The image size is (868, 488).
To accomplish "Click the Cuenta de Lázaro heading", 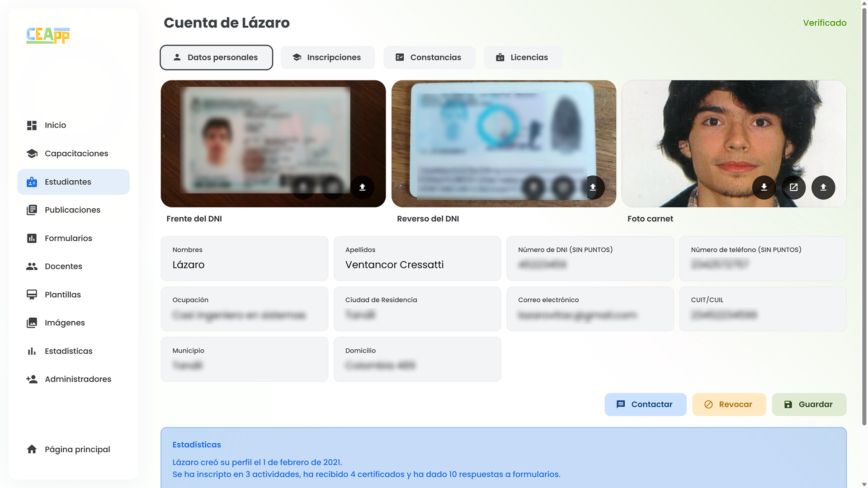I will (x=226, y=23).
